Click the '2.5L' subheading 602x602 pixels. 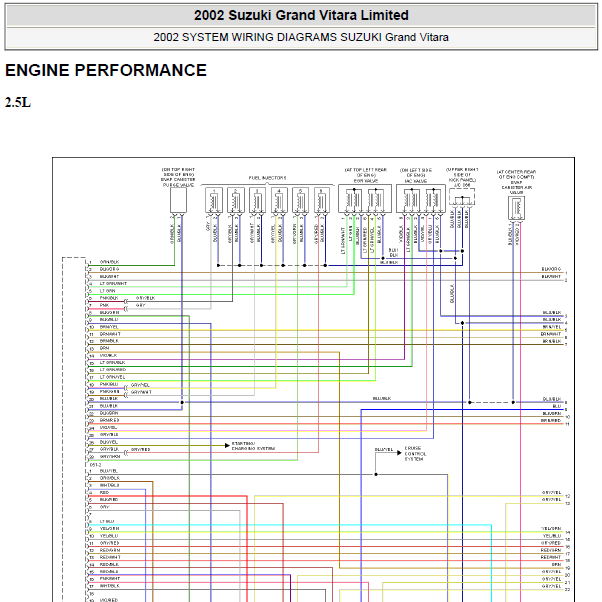pyautogui.click(x=18, y=103)
